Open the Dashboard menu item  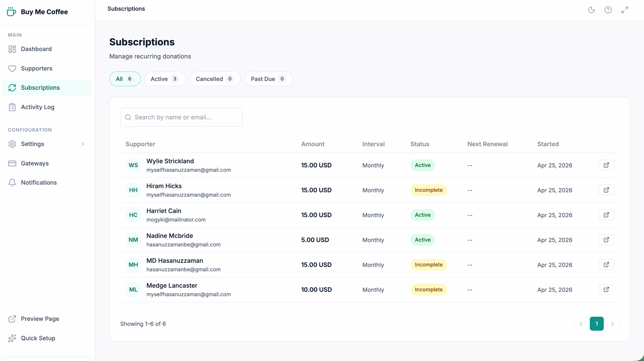coord(36,49)
